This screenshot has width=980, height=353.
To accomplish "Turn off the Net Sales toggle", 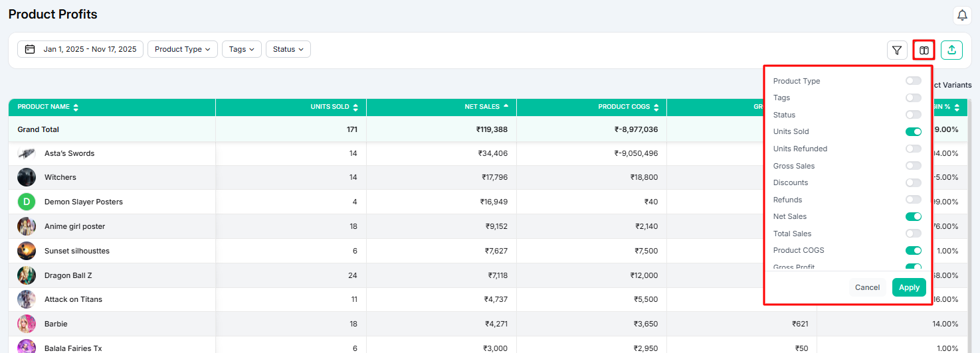I will point(913,216).
